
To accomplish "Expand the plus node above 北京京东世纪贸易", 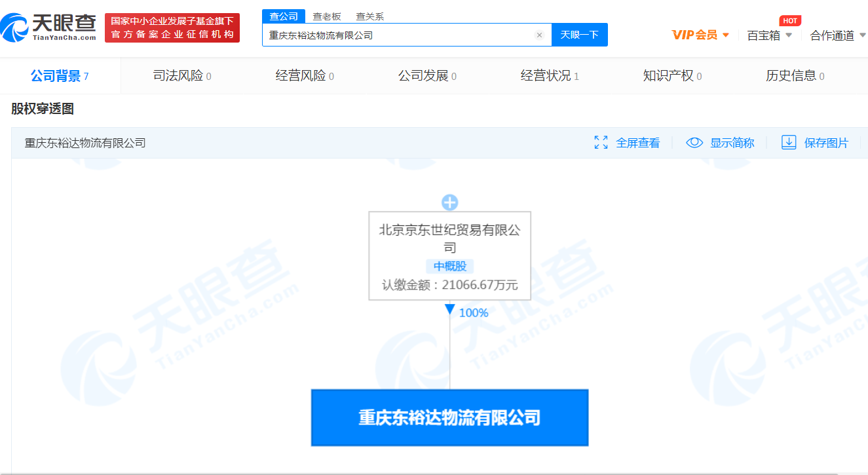I will (449, 202).
